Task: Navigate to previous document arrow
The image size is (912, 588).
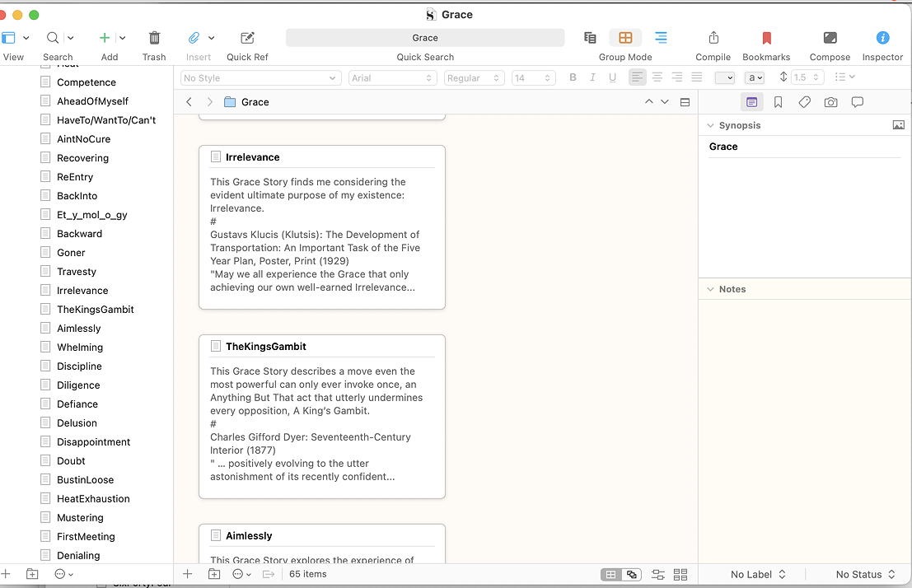Action: pyautogui.click(x=648, y=102)
